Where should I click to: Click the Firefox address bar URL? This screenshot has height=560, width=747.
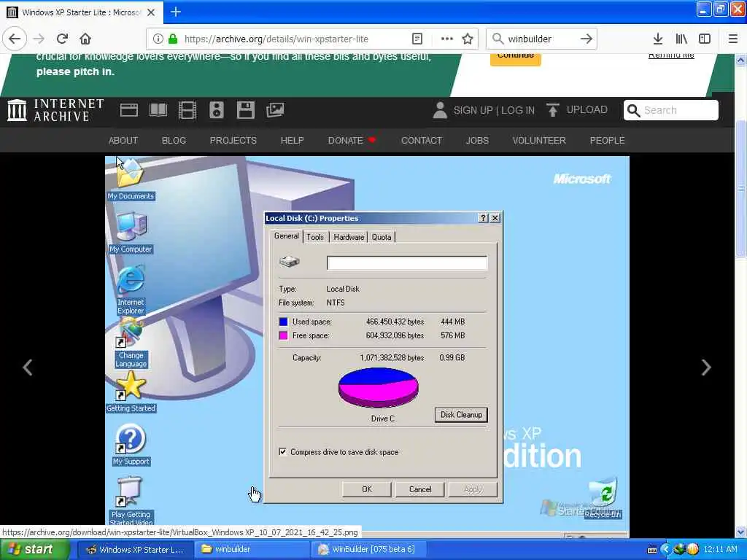click(x=276, y=39)
